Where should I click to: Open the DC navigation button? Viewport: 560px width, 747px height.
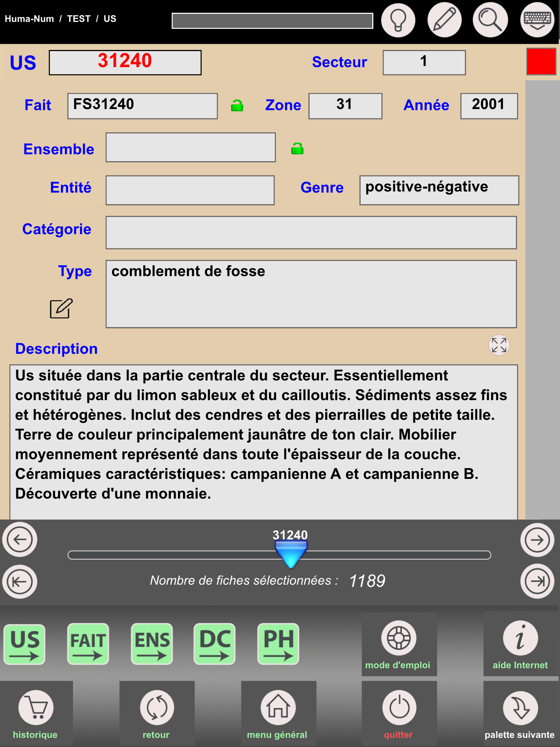[x=214, y=644]
